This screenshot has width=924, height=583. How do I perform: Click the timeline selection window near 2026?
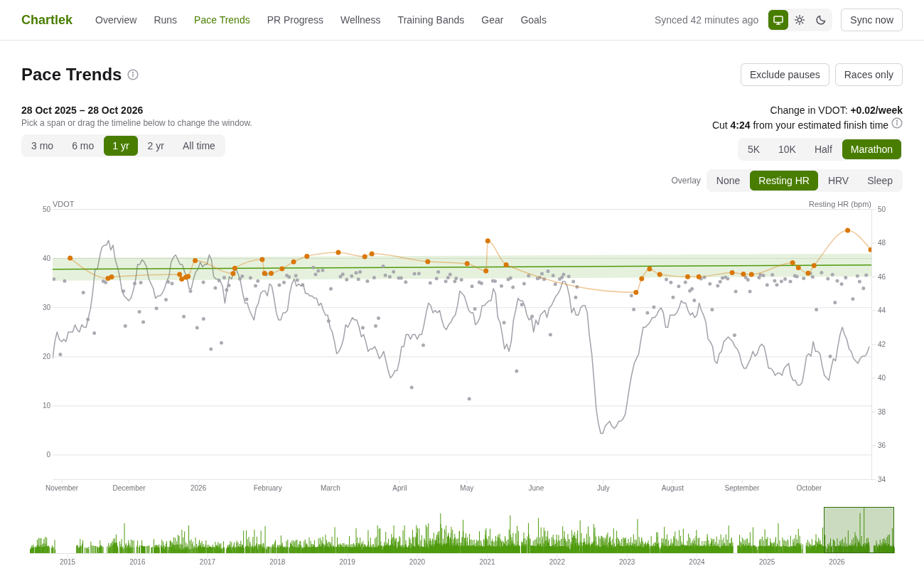click(x=859, y=530)
